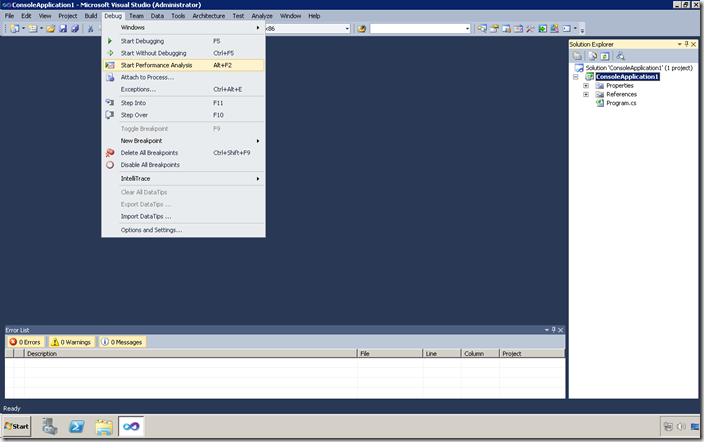
Task: Click the green play icon beside Start Debugging
Action: coord(110,41)
